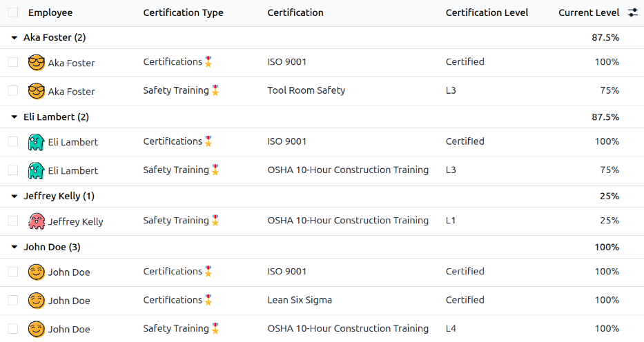
Task: Tick the select-all checkbox in header
Action: [x=13, y=12]
